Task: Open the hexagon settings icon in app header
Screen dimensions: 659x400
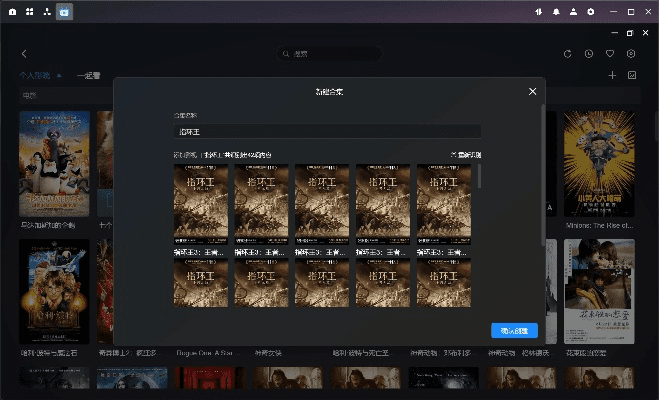Action: 631,54
